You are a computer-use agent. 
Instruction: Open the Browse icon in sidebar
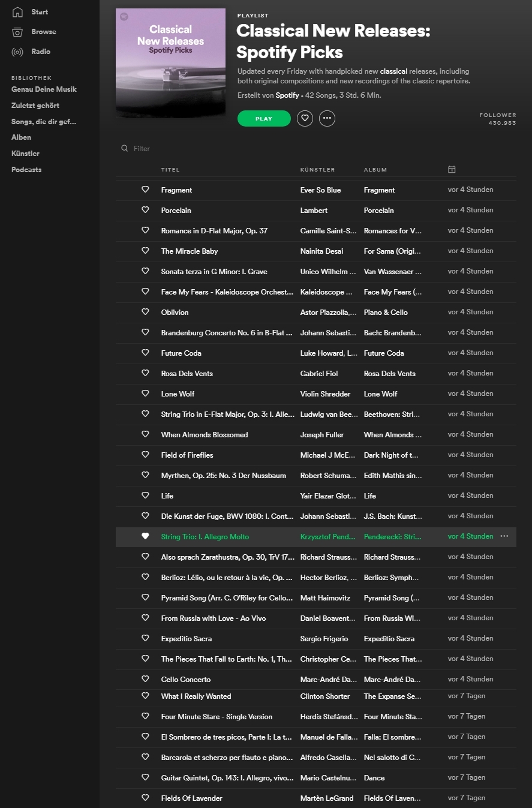(17, 32)
